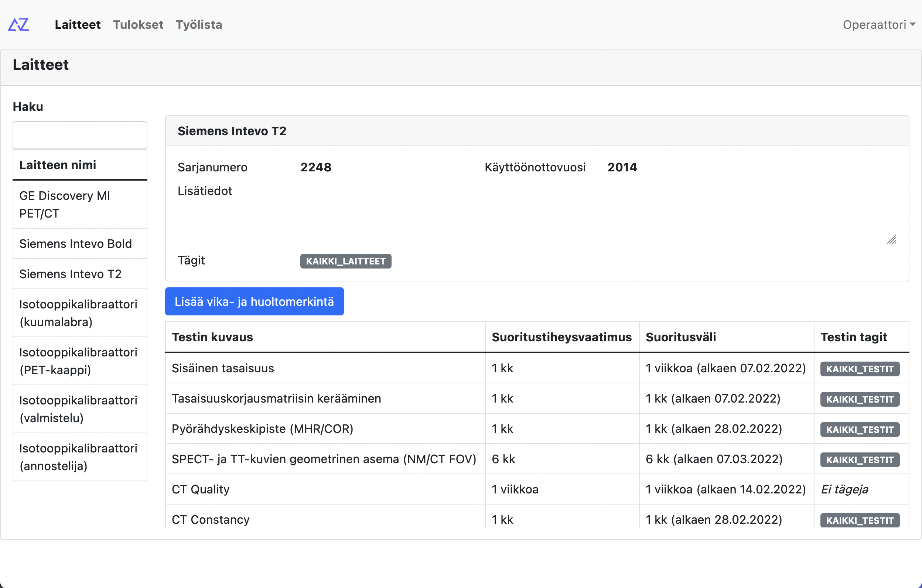Choose Isotooppikalibraattori (PET-kaappi) device

coord(80,361)
